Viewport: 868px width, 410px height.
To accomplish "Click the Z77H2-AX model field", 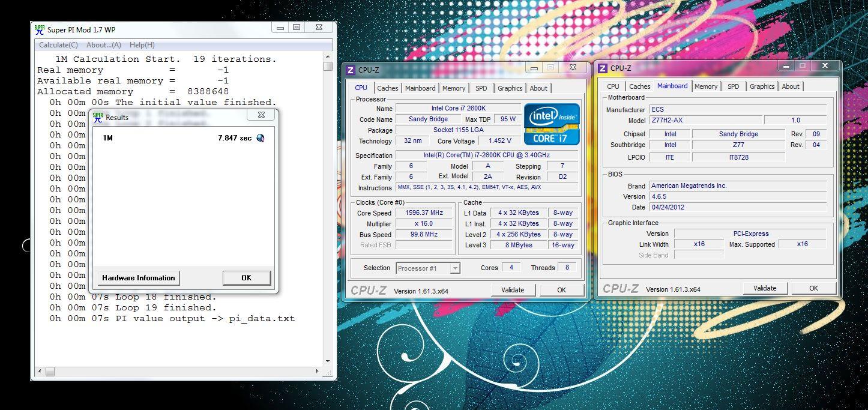I will point(706,121).
